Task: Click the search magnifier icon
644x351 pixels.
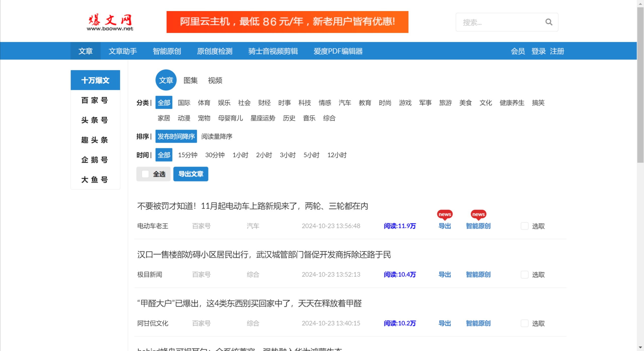Action: [549, 22]
